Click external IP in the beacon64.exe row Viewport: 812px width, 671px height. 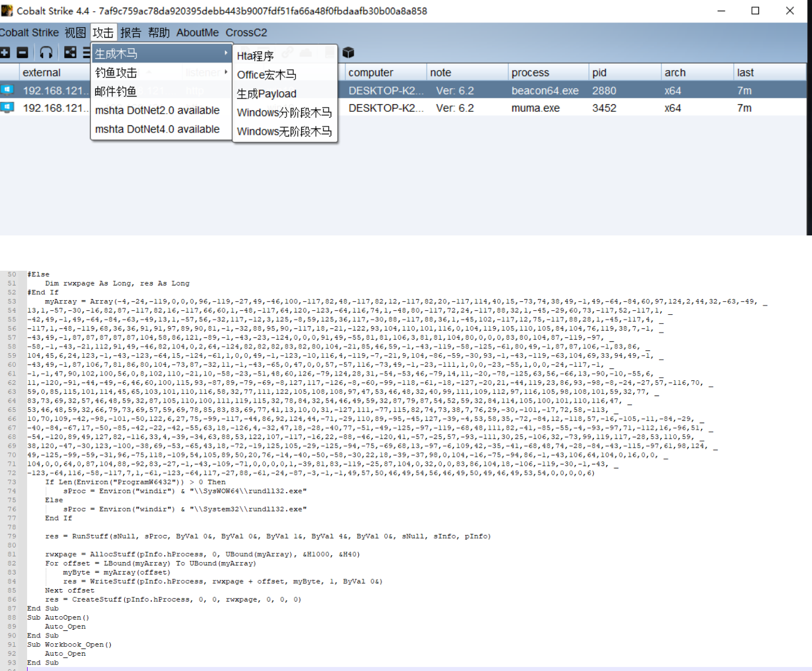[x=55, y=91]
